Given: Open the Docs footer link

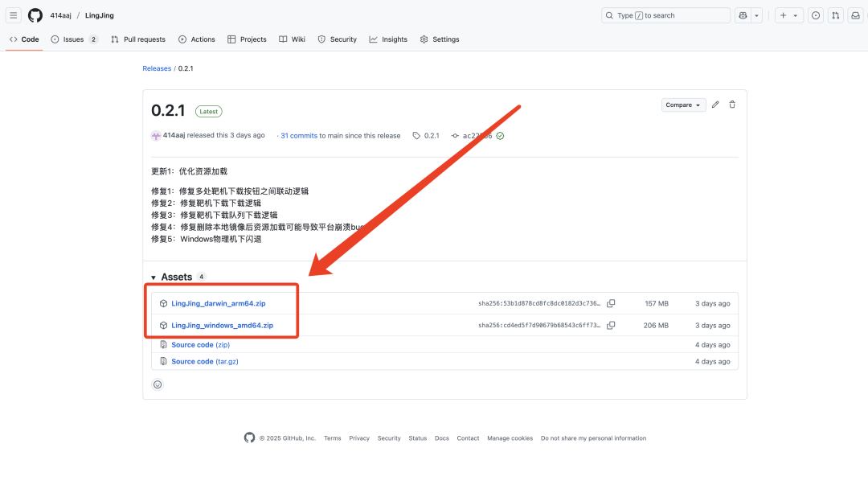Looking at the screenshot, I should [442, 438].
